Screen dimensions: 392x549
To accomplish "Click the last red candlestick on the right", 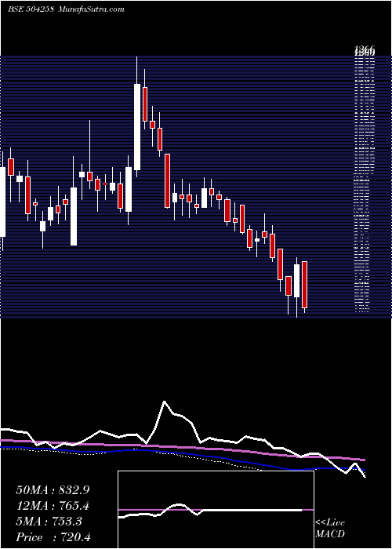I will point(304,285).
